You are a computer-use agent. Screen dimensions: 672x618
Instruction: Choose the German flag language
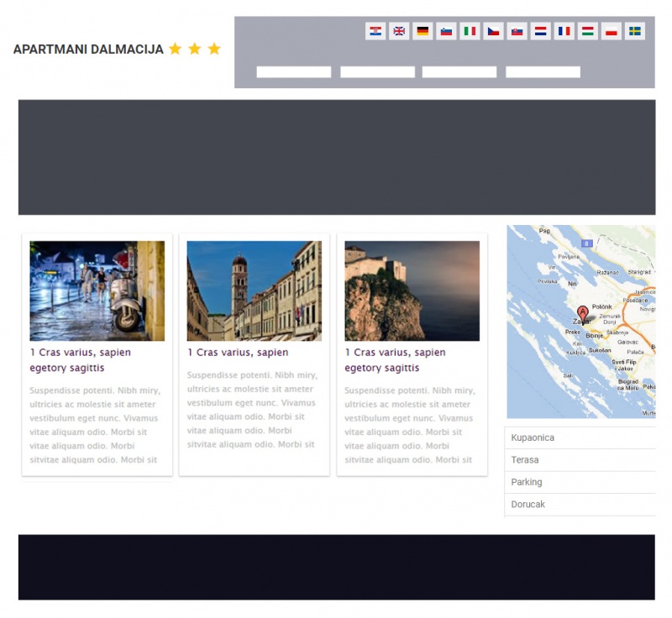click(423, 31)
